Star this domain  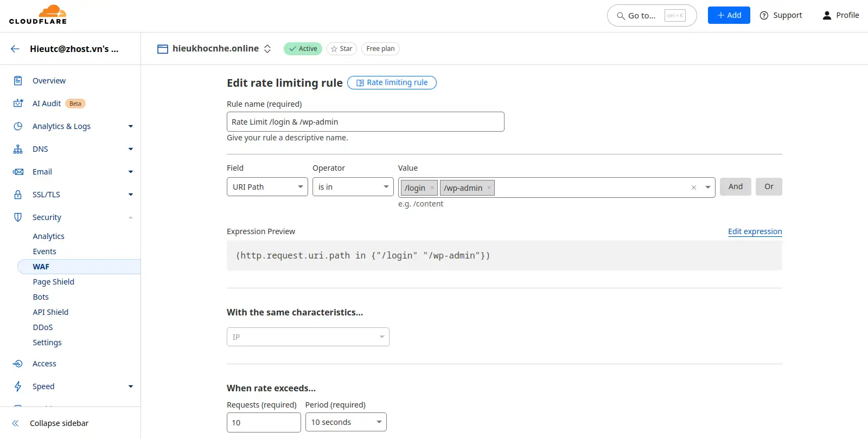tap(341, 49)
